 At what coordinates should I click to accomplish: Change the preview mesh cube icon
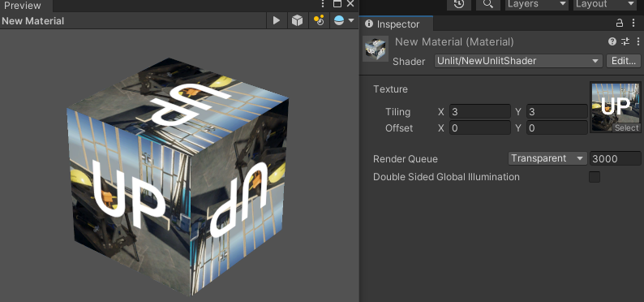298,20
